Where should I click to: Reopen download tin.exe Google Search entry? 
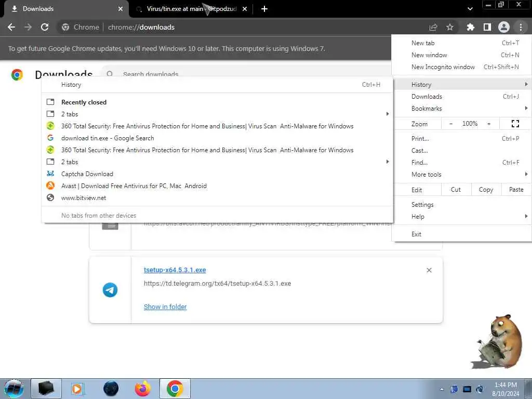[217, 138]
